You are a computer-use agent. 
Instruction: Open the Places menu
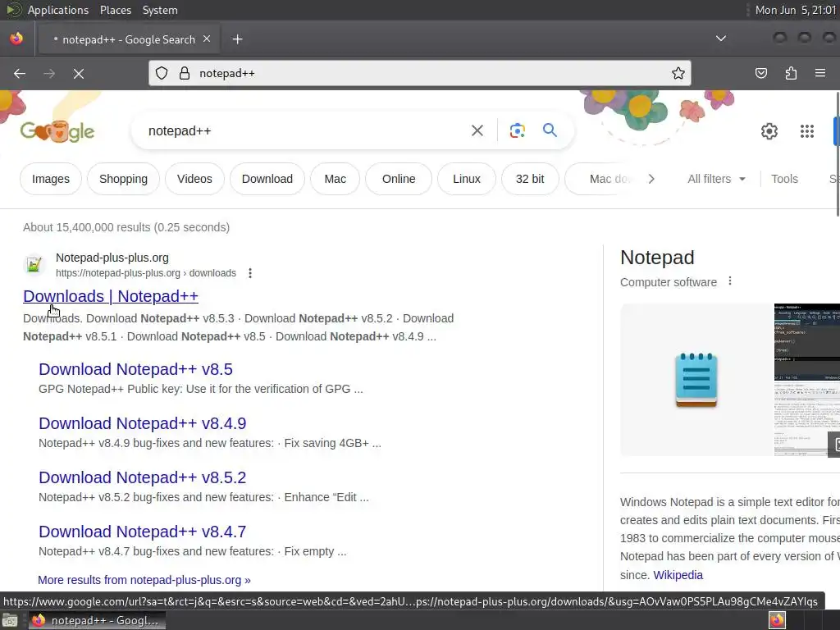(x=115, y=10)
